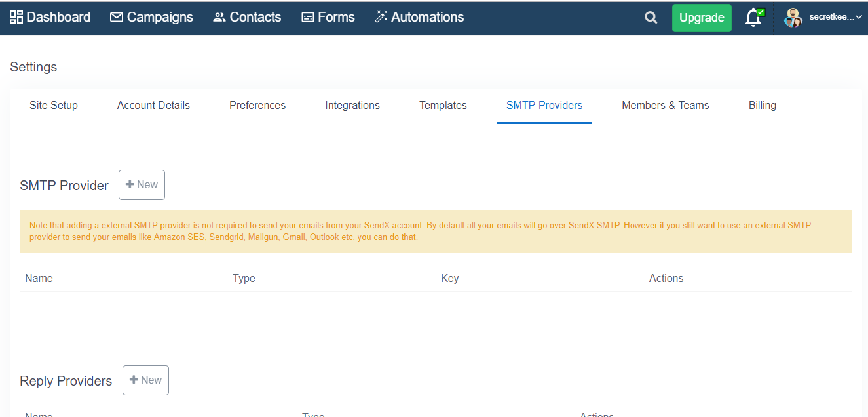
Task: Open the Templates tab
Action: (443, 105)
